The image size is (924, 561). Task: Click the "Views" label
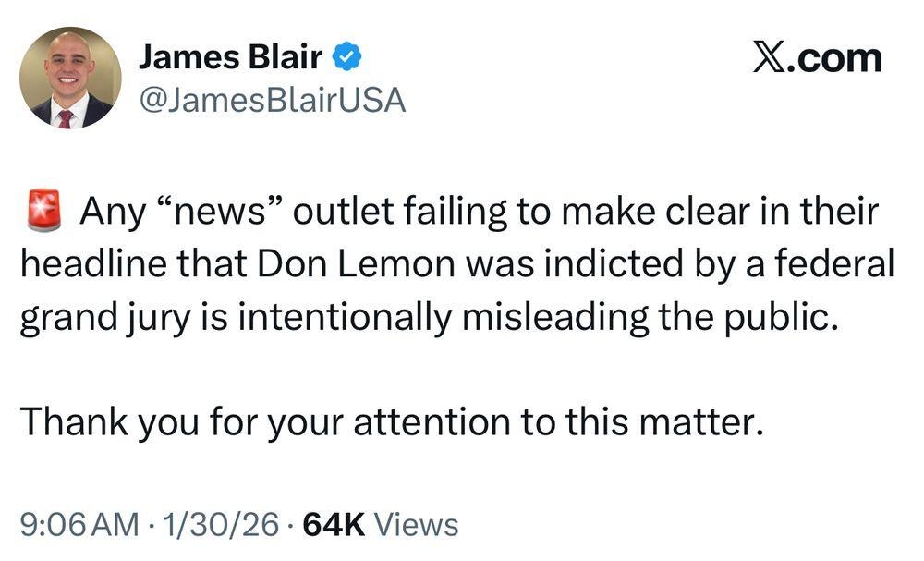(418, 525)
